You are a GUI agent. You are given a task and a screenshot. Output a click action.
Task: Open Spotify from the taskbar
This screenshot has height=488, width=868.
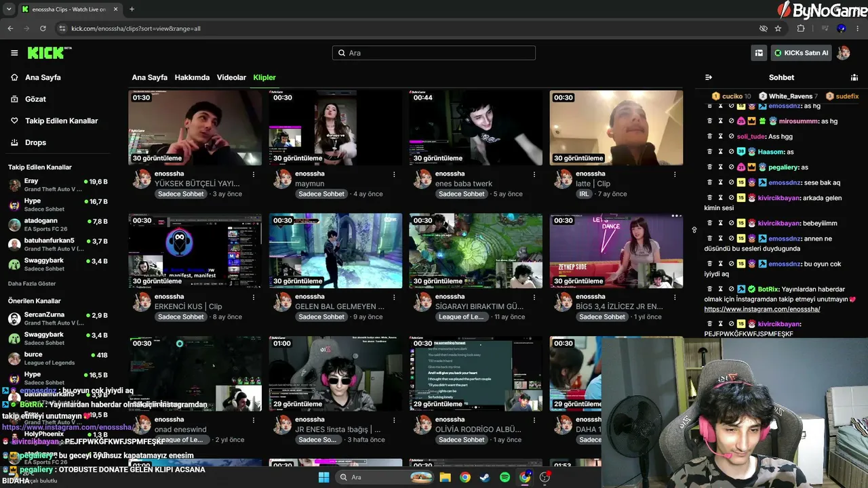pyautogui.click(x=505, y=477)
